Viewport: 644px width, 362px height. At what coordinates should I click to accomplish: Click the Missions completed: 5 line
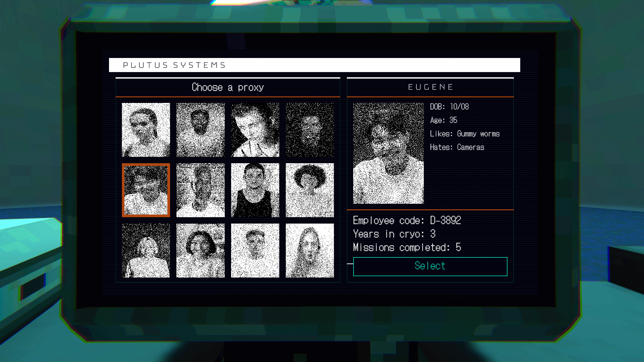click(407, 247)
